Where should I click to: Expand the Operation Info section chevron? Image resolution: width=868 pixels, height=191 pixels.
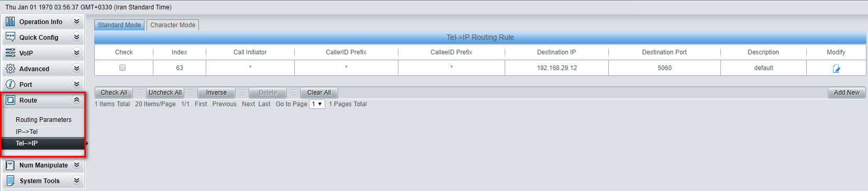(x=76, y=21)
